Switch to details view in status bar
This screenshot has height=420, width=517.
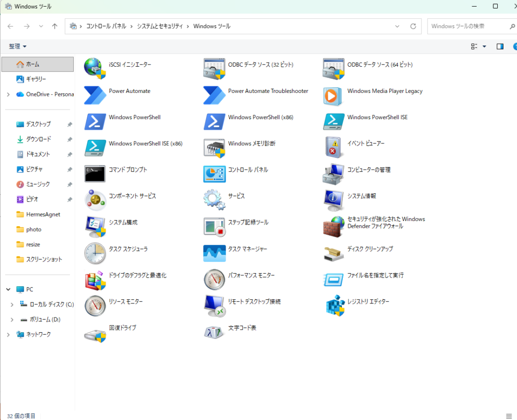pyautogui.click(x=509, y=416)
